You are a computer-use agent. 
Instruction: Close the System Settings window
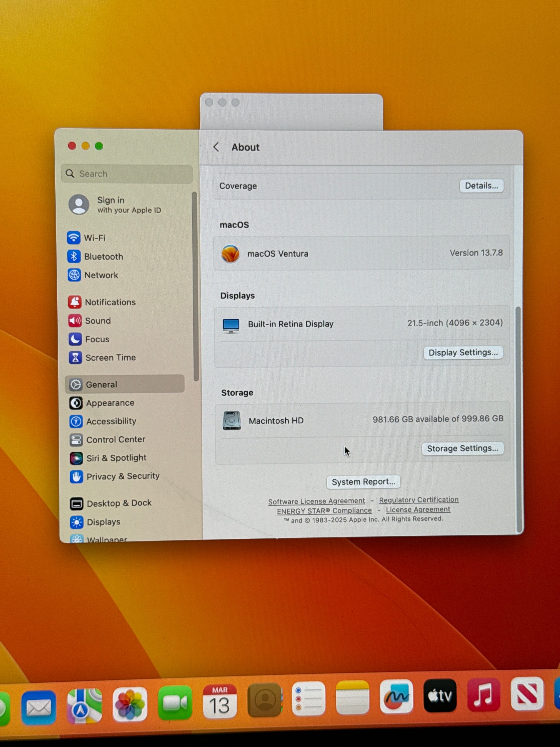(x=72, y=146)
